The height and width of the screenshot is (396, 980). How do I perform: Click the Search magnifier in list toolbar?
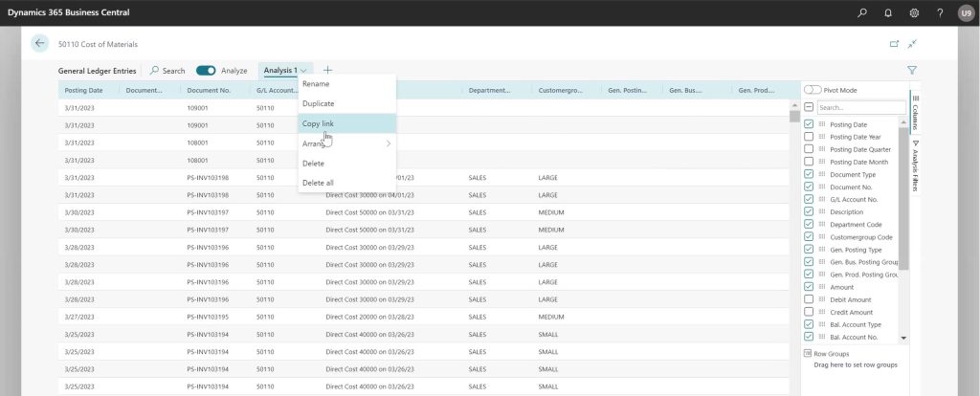pos(154,71)
